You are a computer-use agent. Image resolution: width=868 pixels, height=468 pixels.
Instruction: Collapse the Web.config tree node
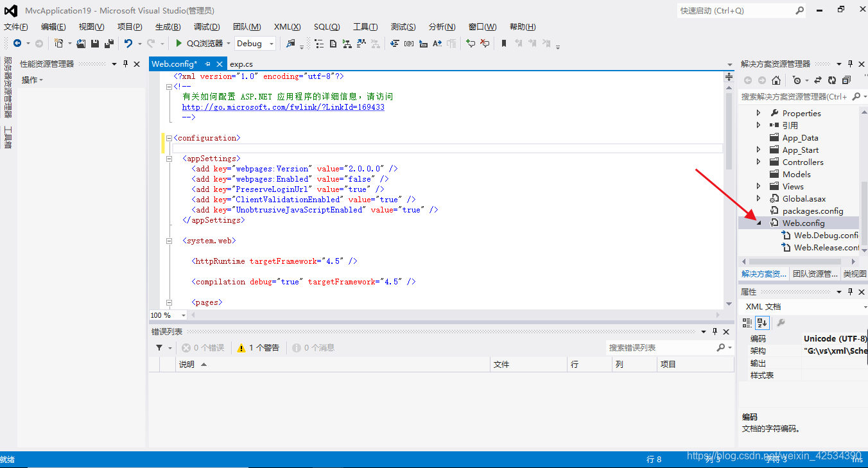tap(758, 223)
